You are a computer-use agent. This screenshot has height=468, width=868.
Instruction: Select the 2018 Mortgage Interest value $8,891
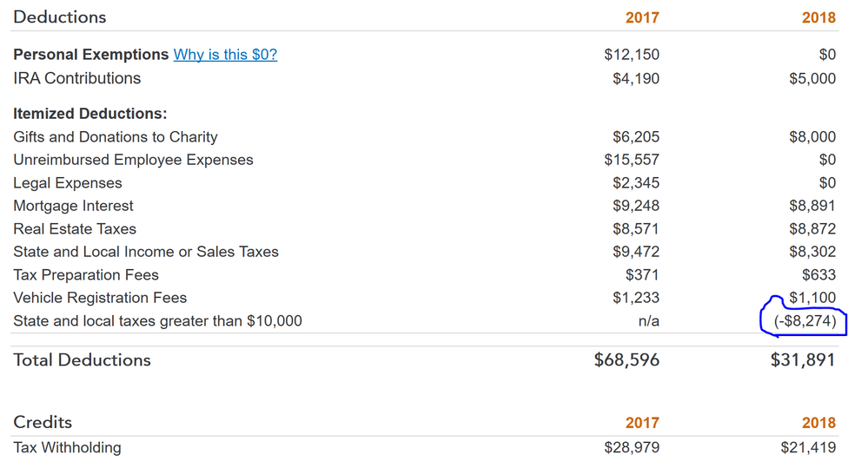pos(812,206)
